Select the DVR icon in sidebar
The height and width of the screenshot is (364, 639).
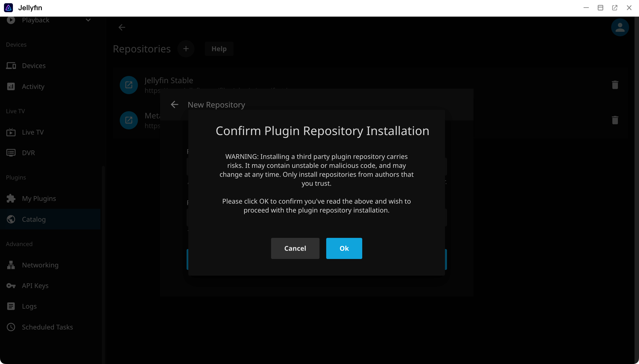pos(10,152)
